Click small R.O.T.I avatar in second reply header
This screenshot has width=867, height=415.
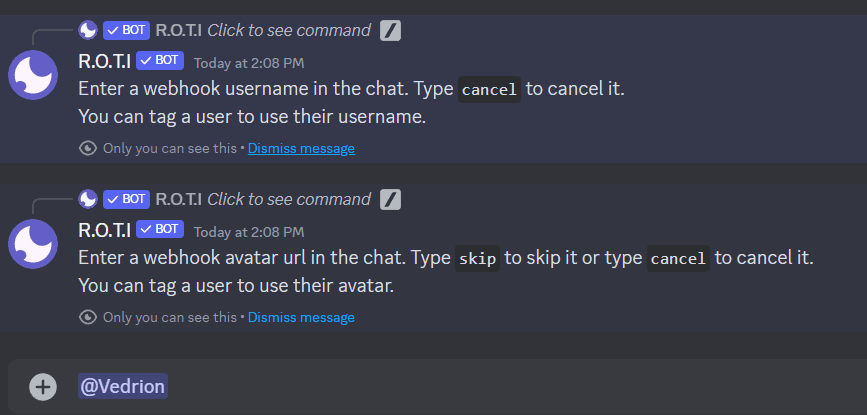[x=88, y=199]
